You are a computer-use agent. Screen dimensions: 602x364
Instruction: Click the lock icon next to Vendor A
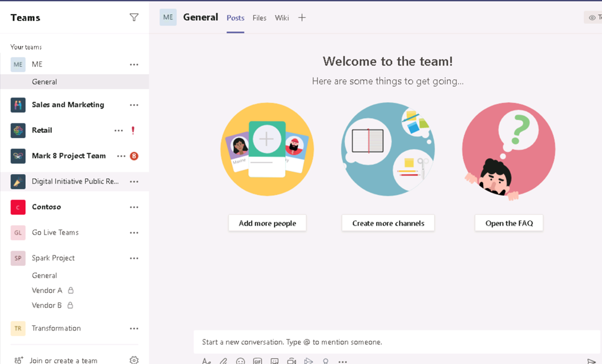coord(71,290)
